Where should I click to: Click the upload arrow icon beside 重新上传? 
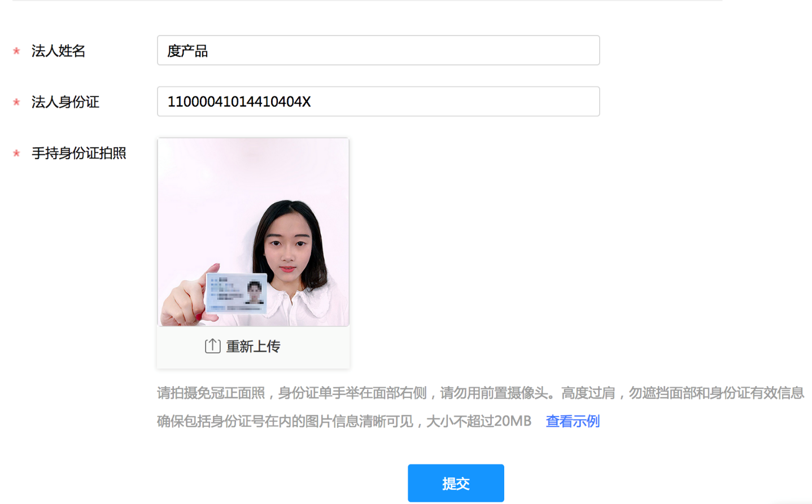coord(212,346)
